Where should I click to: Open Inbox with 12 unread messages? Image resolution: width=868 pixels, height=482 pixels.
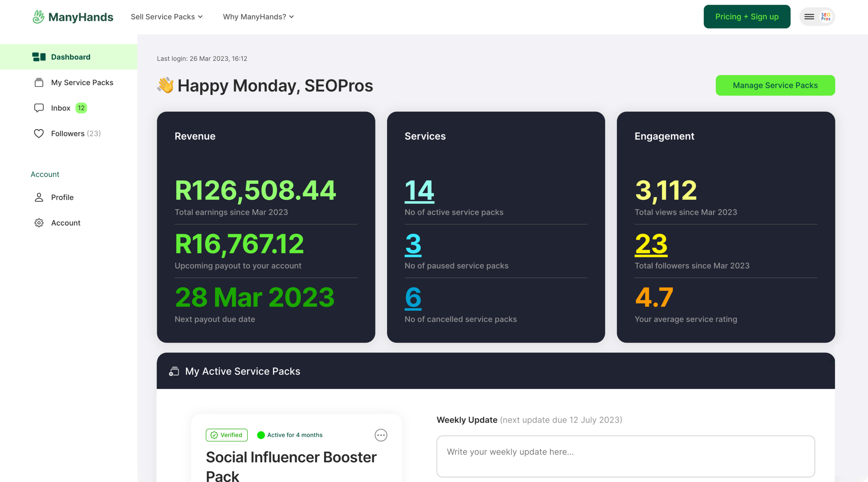click(61, 108)
